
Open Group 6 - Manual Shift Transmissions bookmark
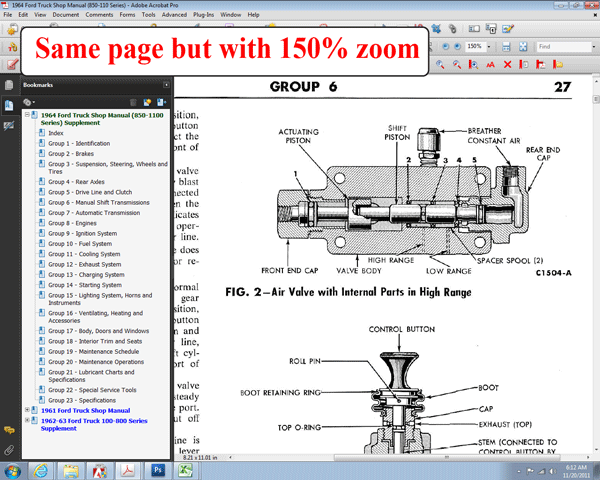point(99,202)
